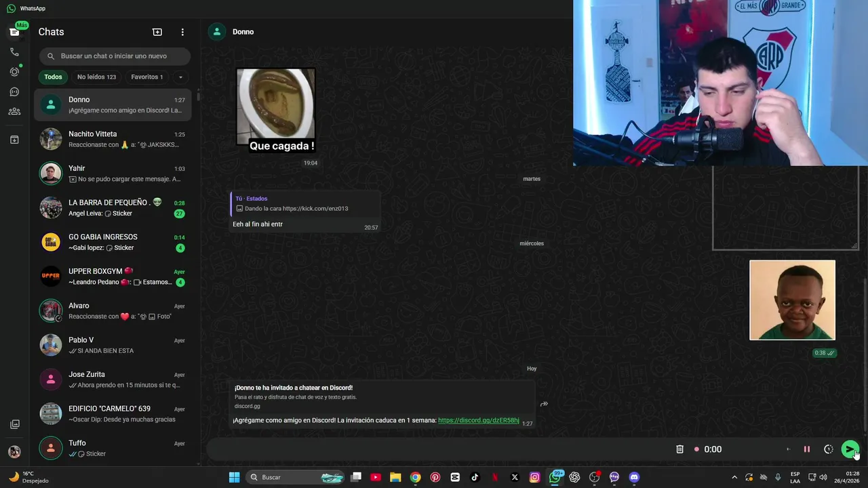Open the Chats section in the sidebar
Screen dimensions: 868x488
[14, 32]
